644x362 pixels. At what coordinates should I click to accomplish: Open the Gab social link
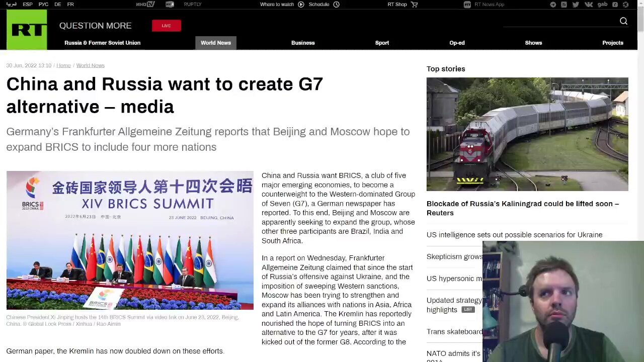[602, 5]
